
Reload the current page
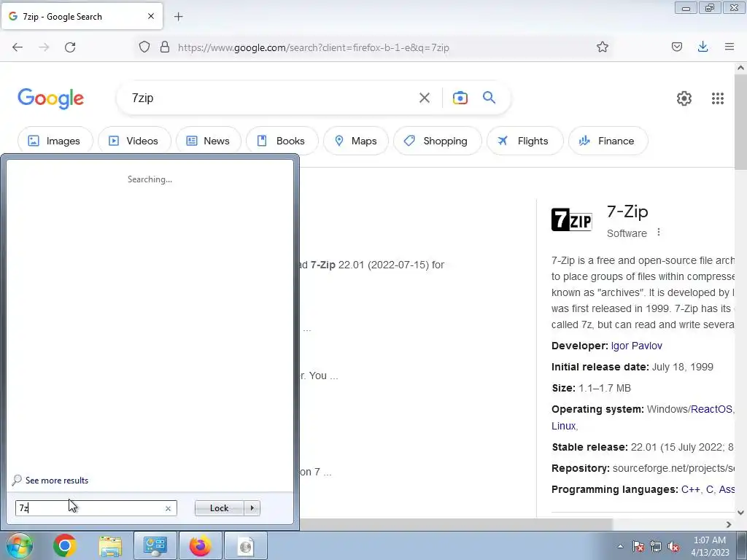pyautogui.click(x=70, y=47)
